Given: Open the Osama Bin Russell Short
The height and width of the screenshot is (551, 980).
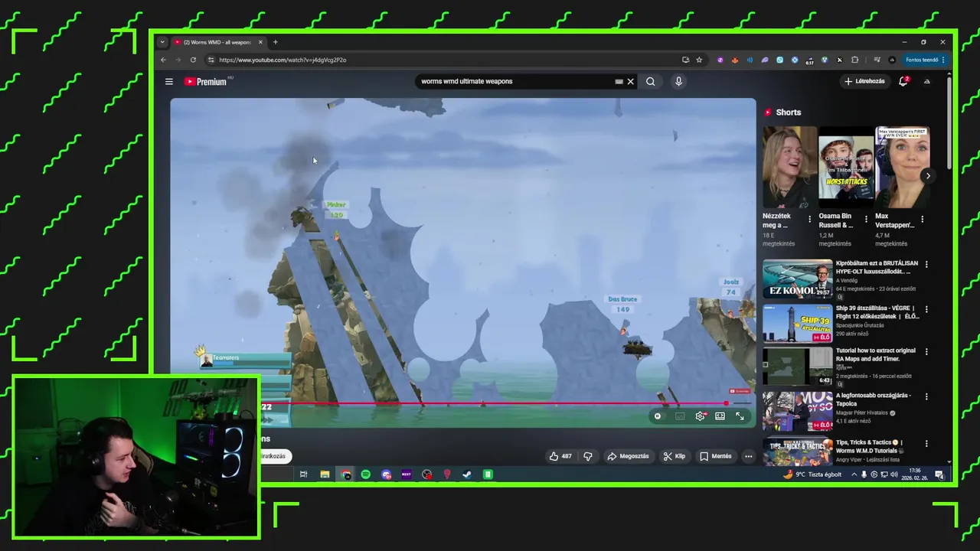Looking at the screenshot, I should (846, 168).
